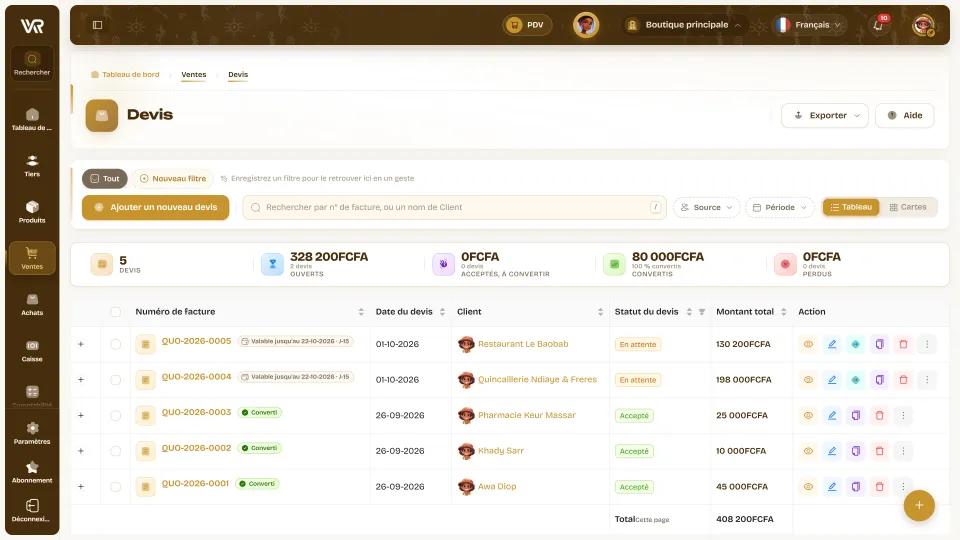The height and width of the screenshot is (540, 960).
Task: Switch to Cartes view
Action: 908,207
